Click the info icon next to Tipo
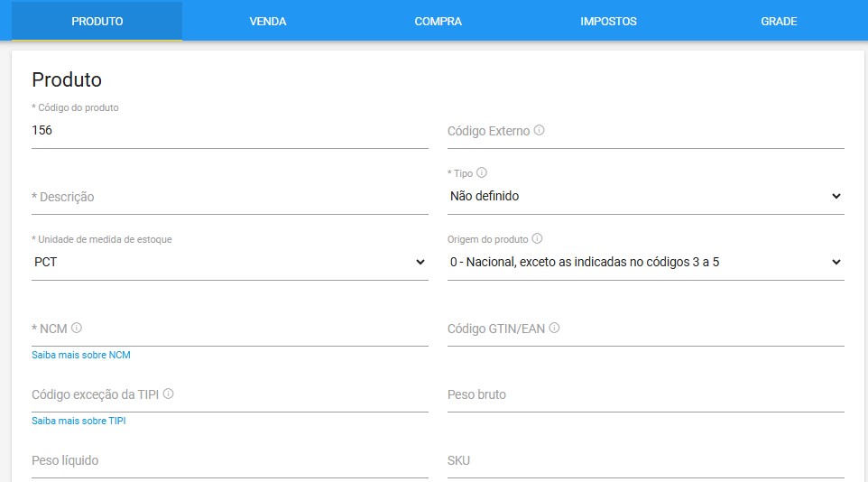Viewport: 868px width, 482px height. coord(482,172)
